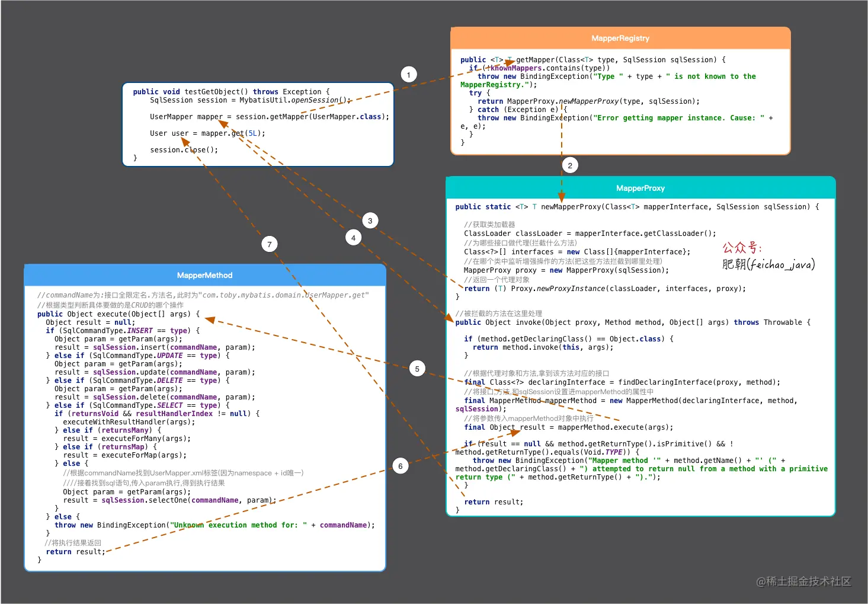Click circled step number 5
The image size is (868, 604).
(417, 369)
